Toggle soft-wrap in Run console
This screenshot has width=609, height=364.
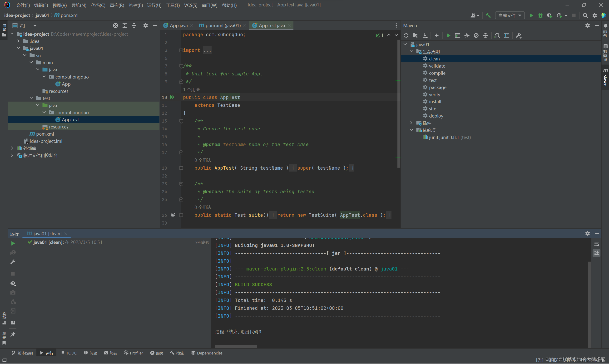click(596, 244)
